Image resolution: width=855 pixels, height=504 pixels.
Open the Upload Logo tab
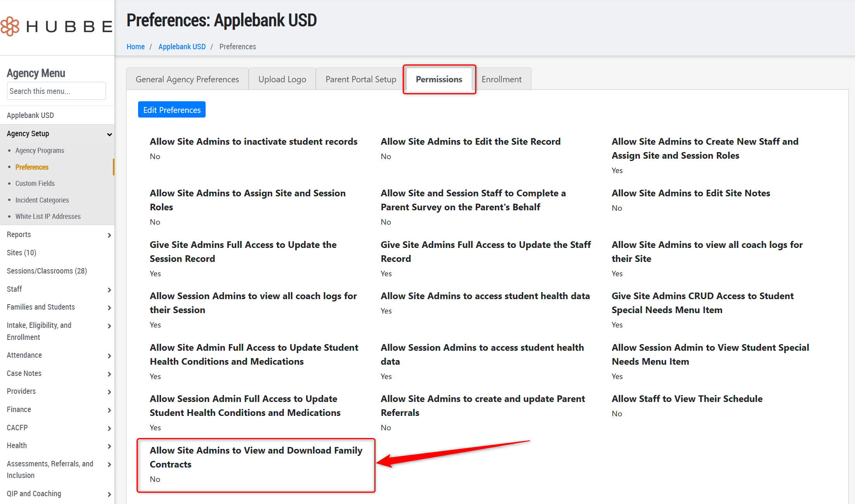tap(282, 79)
